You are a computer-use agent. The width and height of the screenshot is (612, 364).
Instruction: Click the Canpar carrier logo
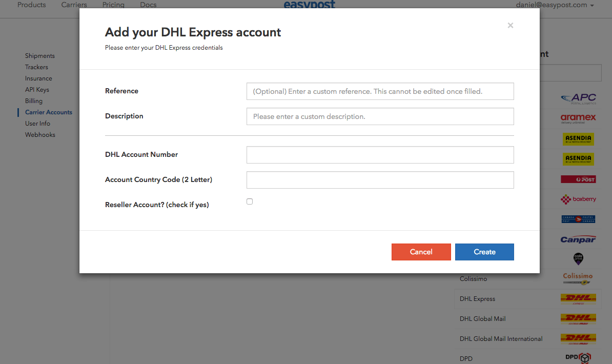579,239
